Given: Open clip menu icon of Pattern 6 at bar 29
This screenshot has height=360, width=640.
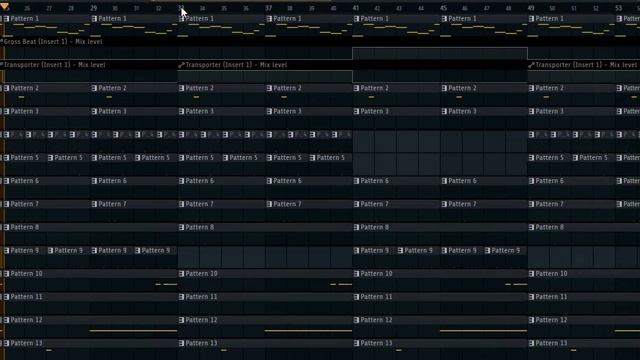Looking at the screenshot, I should 95,181.
